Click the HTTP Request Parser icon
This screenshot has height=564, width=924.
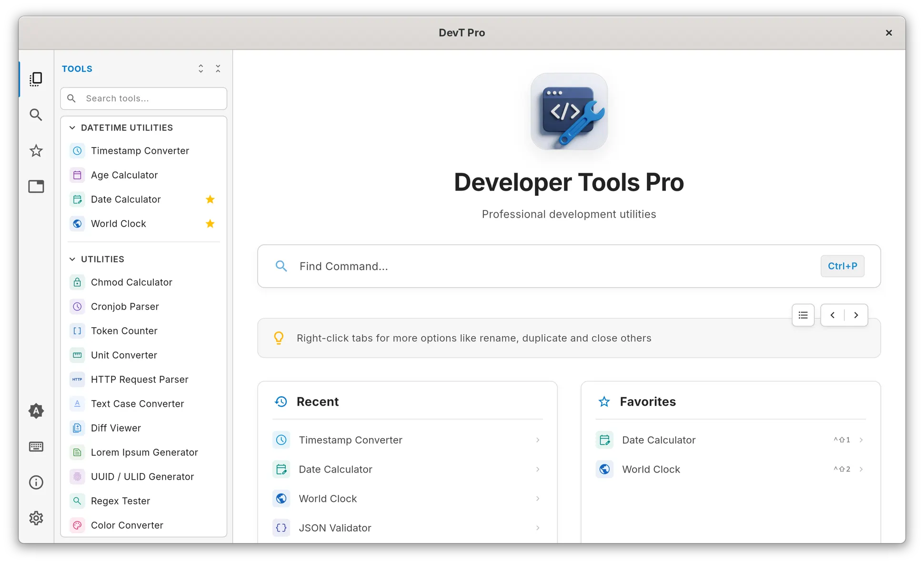pos(77,379)
